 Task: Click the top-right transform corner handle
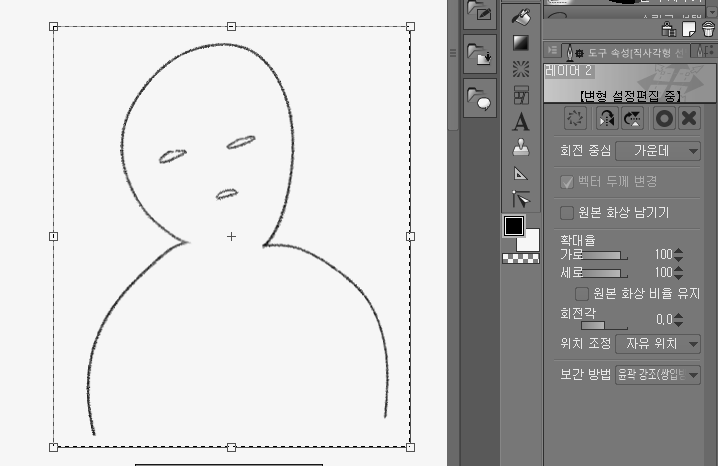(x=410, y=27)
